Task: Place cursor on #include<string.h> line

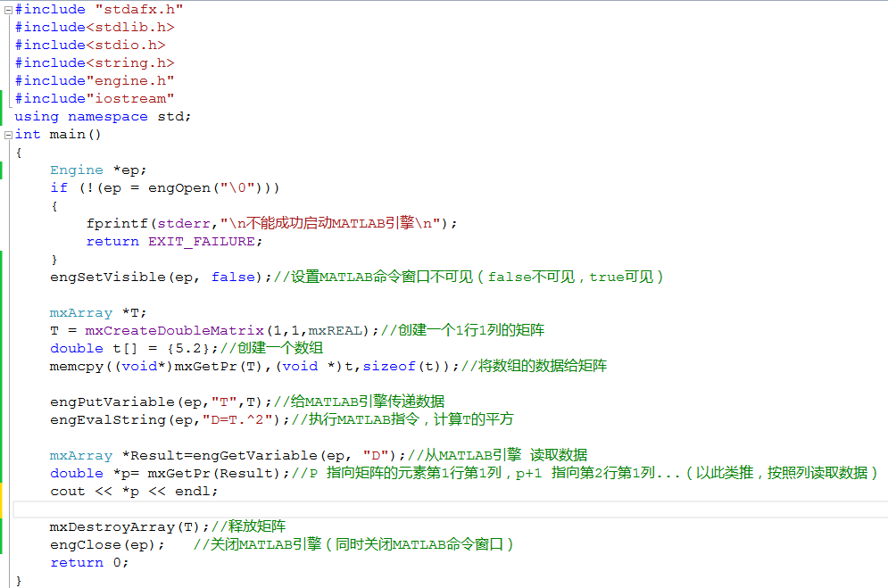Action: pyautogui.click(x=95, y=62)
